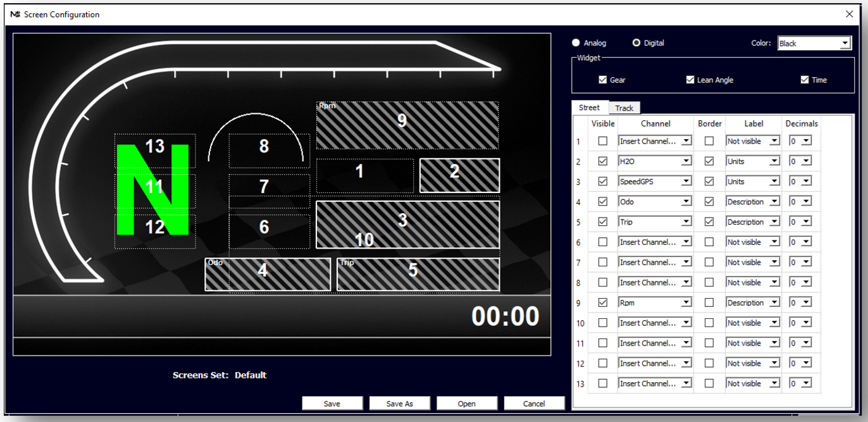
Task: Click the Save As button
Action: pyautogui.click(x=399, y=404)
